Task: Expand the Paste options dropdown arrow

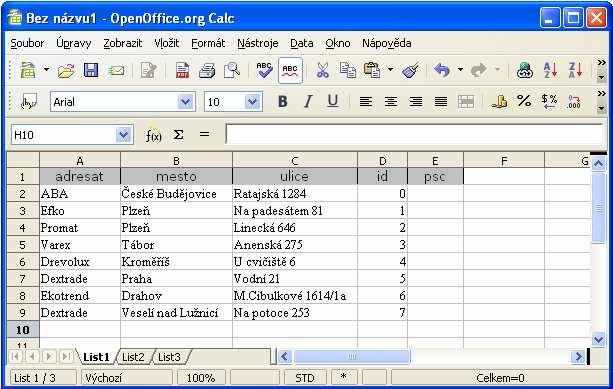Action: (x=390, y=70)
